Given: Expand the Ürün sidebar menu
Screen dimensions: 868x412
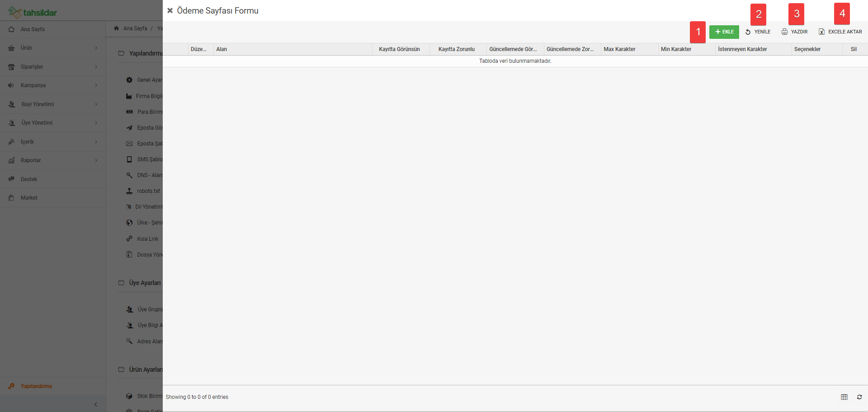Looking at the screenshot, I should coord(53,48).
